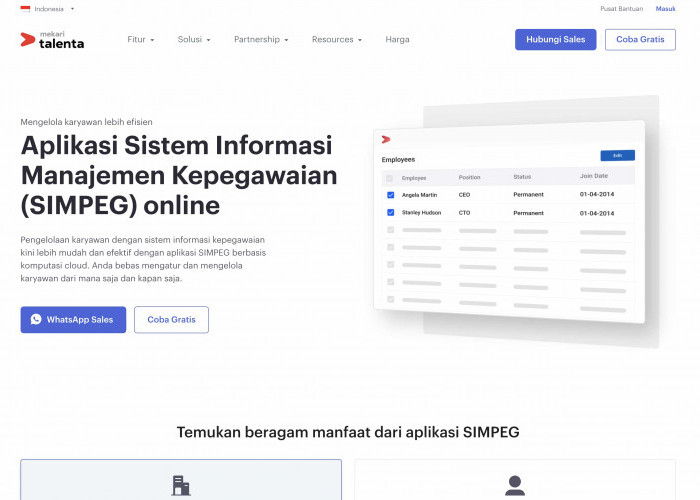Click the 'CTO' position cell
This screenshot has width=700, height=500.
(464, 213)
